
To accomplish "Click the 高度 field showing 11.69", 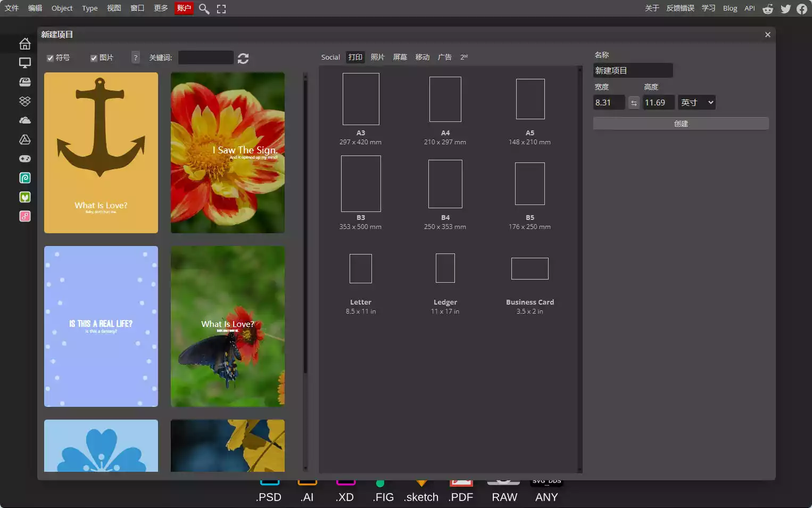I will 659,102.
